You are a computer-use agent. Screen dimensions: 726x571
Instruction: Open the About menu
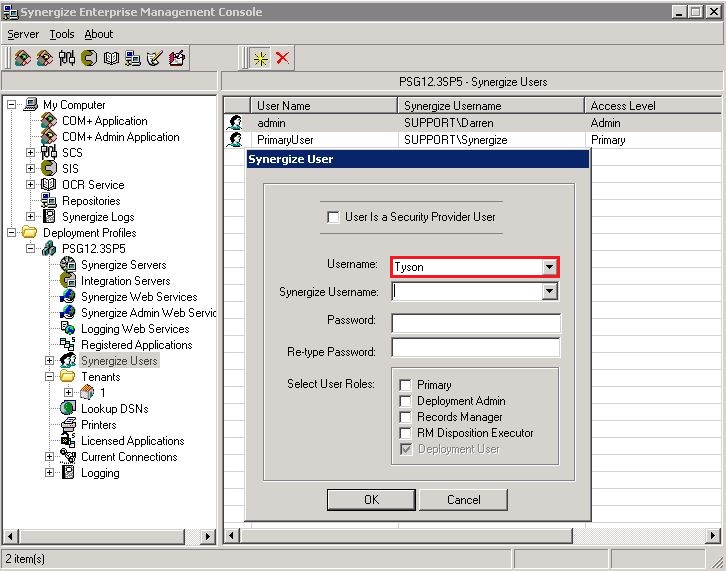(99, 34)
